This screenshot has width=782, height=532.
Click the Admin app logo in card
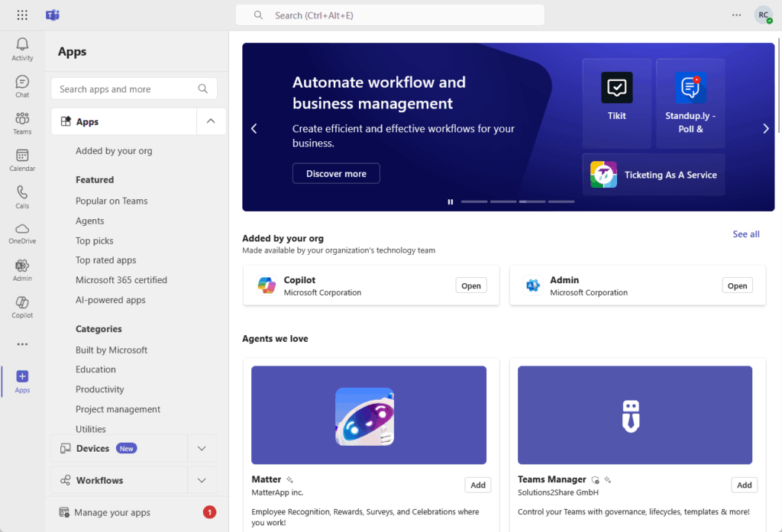(532, 285)
